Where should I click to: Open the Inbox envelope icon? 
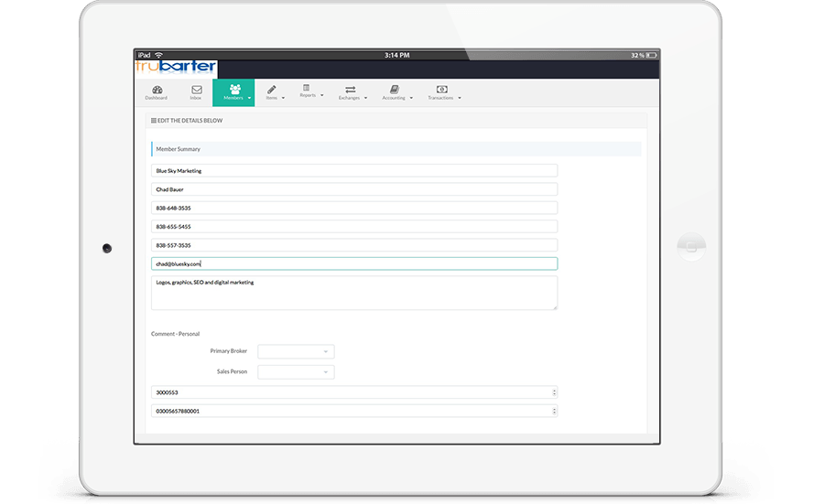196,90
